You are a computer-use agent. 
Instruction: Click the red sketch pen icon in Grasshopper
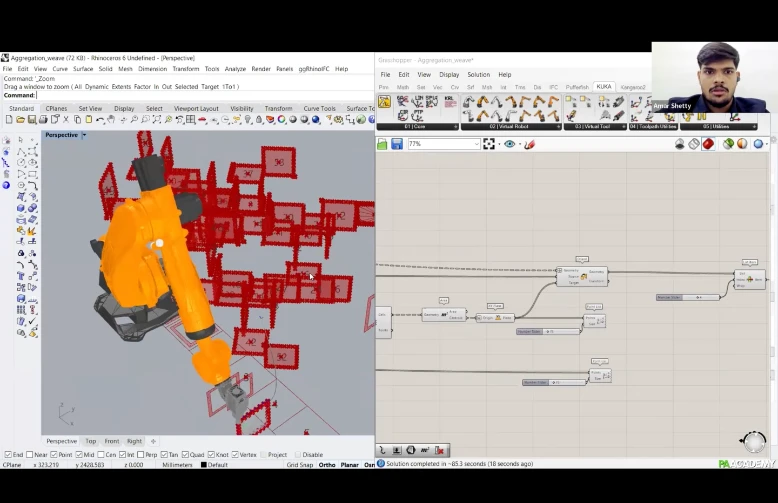(x=530, y=144)
